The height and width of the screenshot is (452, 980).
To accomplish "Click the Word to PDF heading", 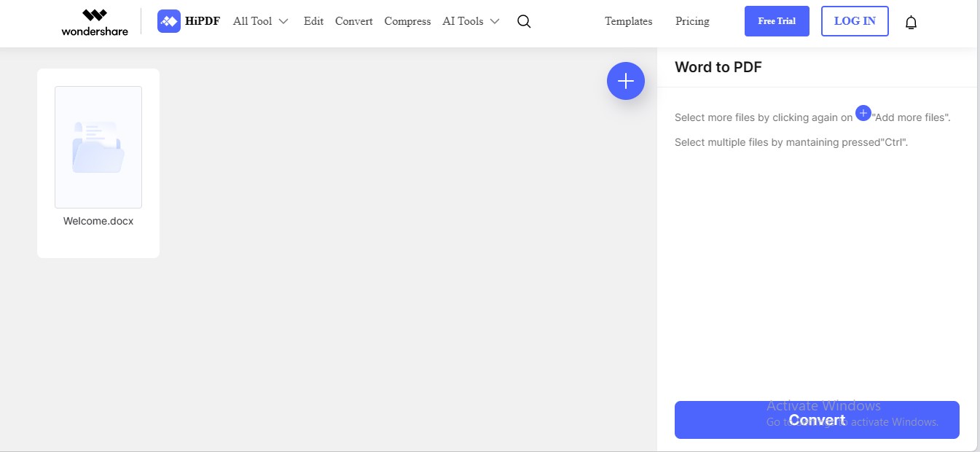I will 718,67.
